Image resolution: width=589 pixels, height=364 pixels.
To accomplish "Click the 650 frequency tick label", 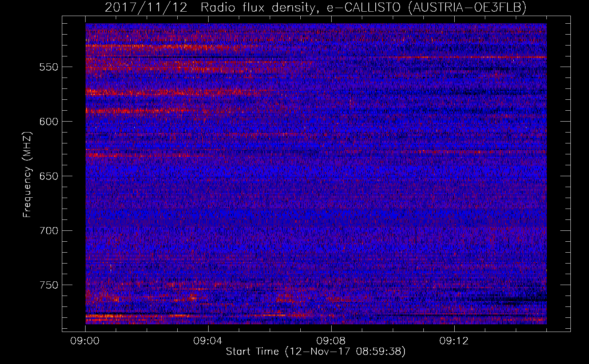I will 49,176.
